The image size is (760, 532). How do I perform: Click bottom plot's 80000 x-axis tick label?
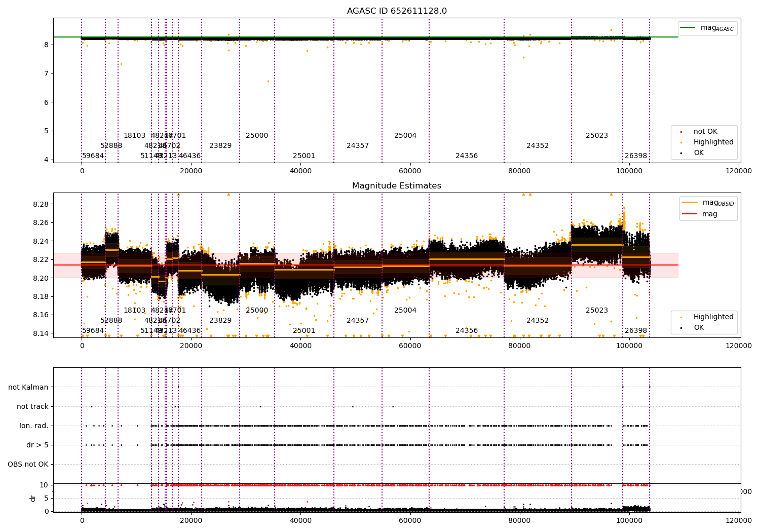(519, 521)
